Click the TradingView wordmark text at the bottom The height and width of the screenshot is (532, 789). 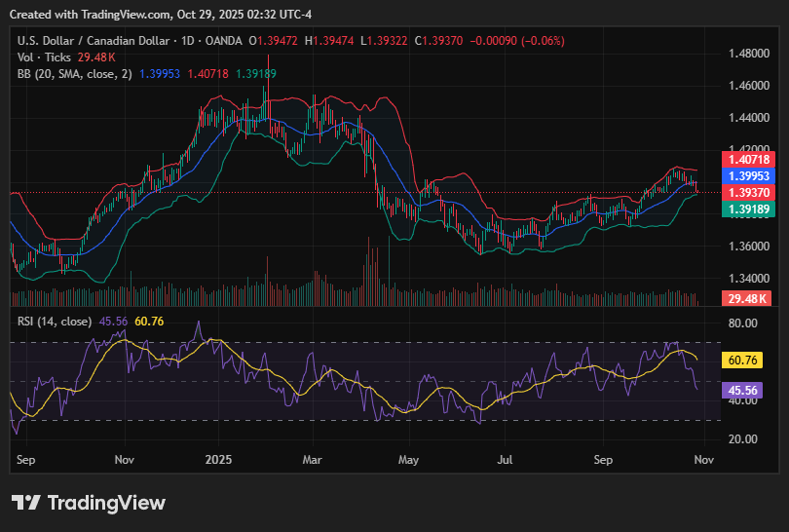[106, 503]
